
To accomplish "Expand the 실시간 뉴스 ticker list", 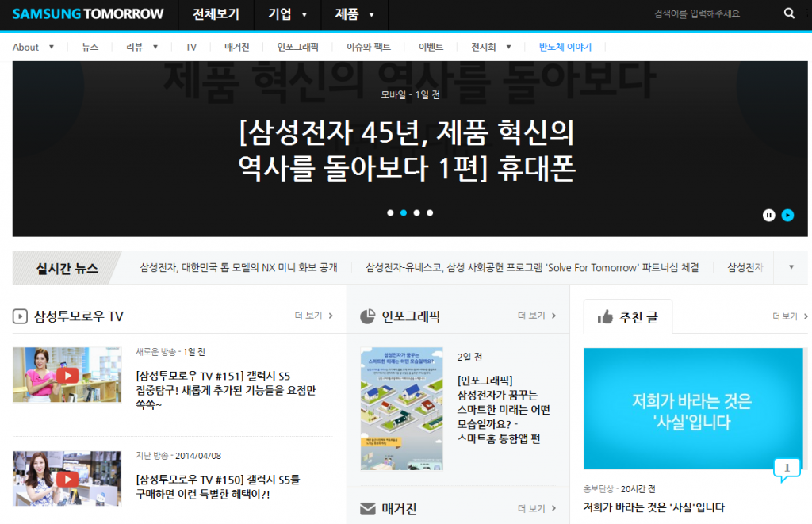I will tap(791, 267).
